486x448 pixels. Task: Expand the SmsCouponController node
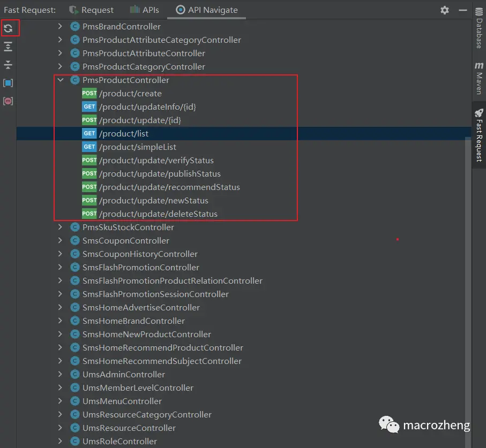[60, 240]
